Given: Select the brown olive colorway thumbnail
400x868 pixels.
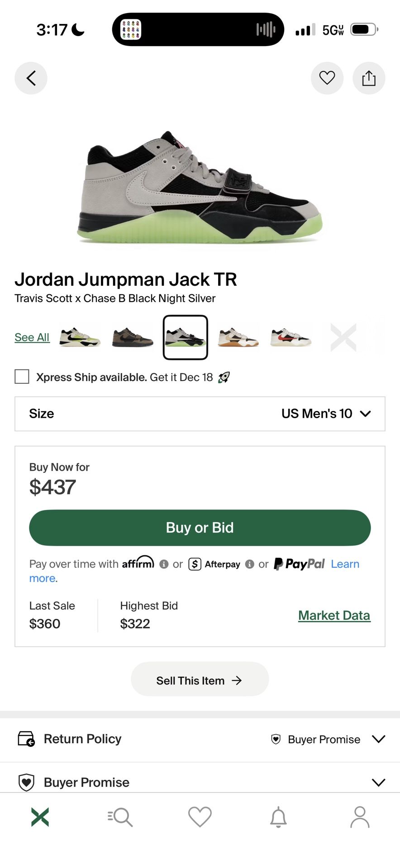Looking at the screenshot, I should pyautogui.click(x=133, y=337).
